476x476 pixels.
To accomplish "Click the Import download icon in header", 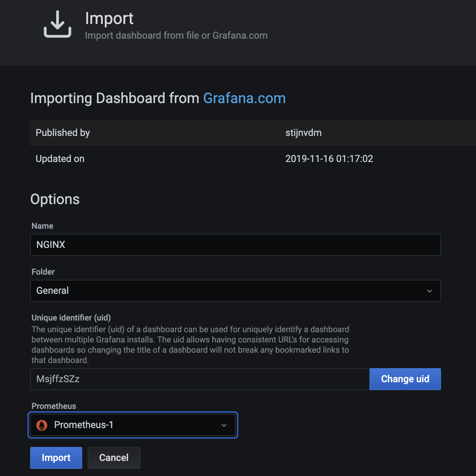I will pos(58,24).
